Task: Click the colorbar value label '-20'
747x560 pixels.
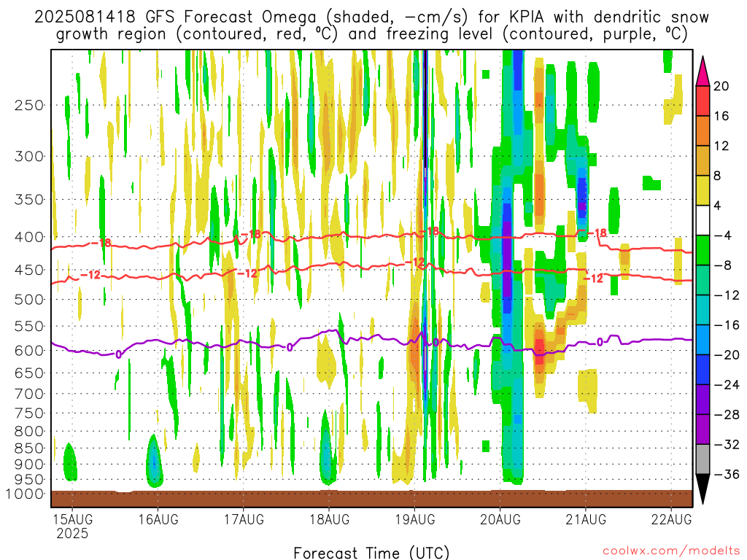Action: click(x=727, y=355)
